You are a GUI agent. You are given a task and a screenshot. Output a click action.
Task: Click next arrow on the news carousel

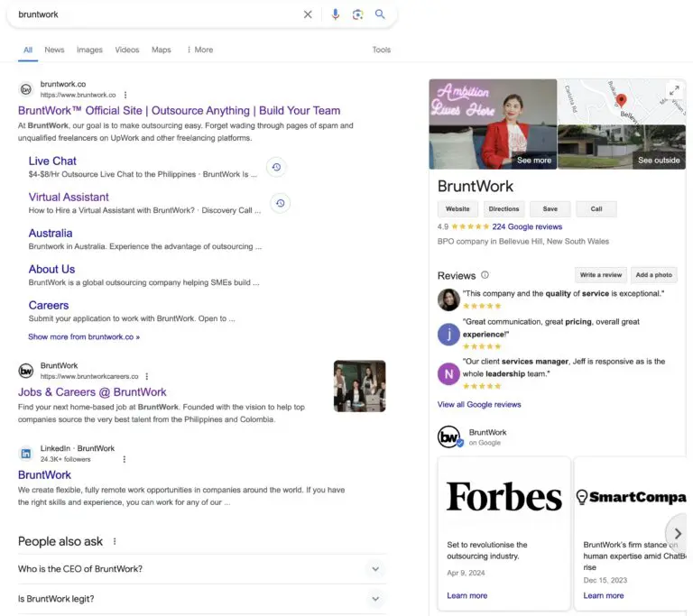678,534
